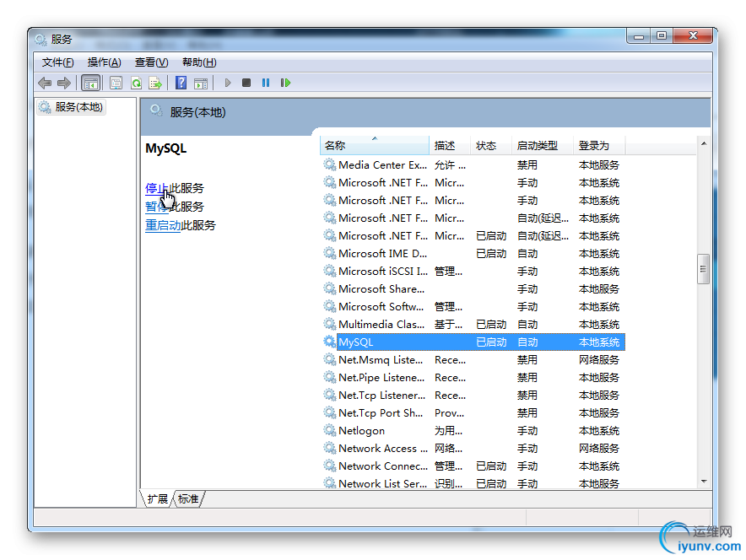Click the gear icon of Net.Tcp Port Sh...

[x=329, y=412]
